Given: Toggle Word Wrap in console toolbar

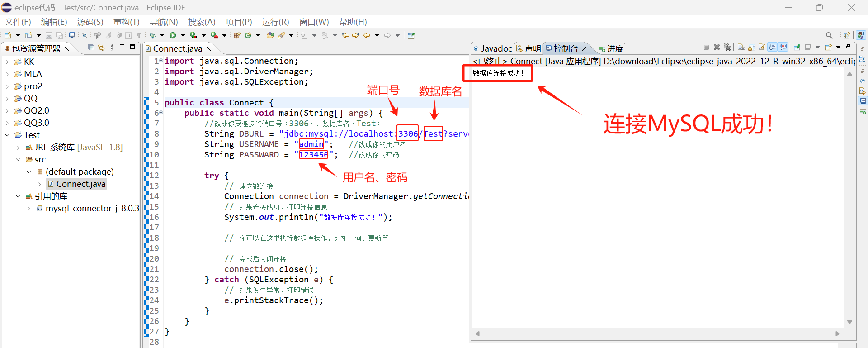Looking at the screenshot, I should (762, 47).
